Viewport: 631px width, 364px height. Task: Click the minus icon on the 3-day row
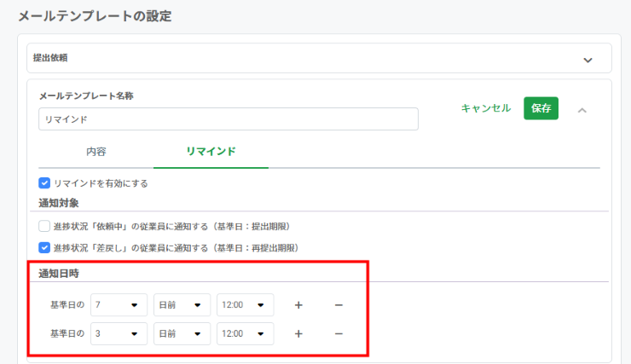click(x=339, y=334)
